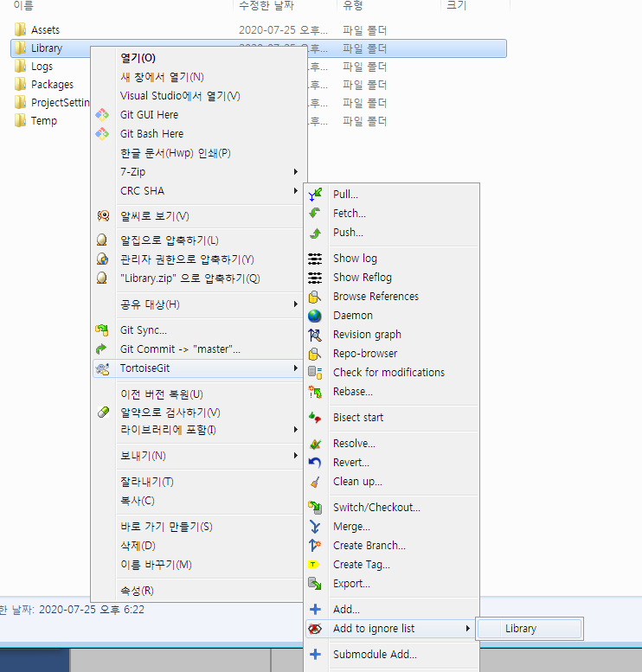
Task: Click the 알약으로 검사하기 pill icon
Action: tap(103, 413)
